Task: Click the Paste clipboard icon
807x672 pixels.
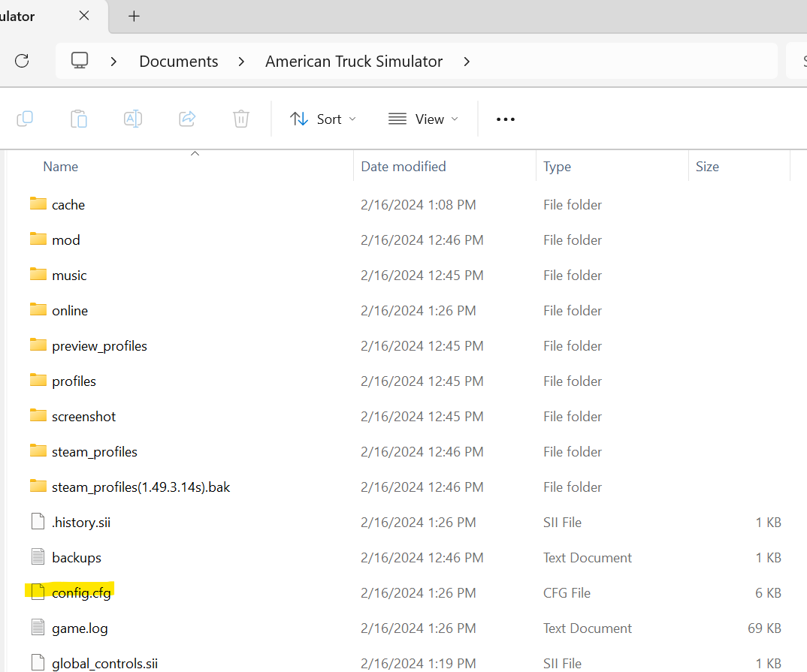Action: coord(79,119)
